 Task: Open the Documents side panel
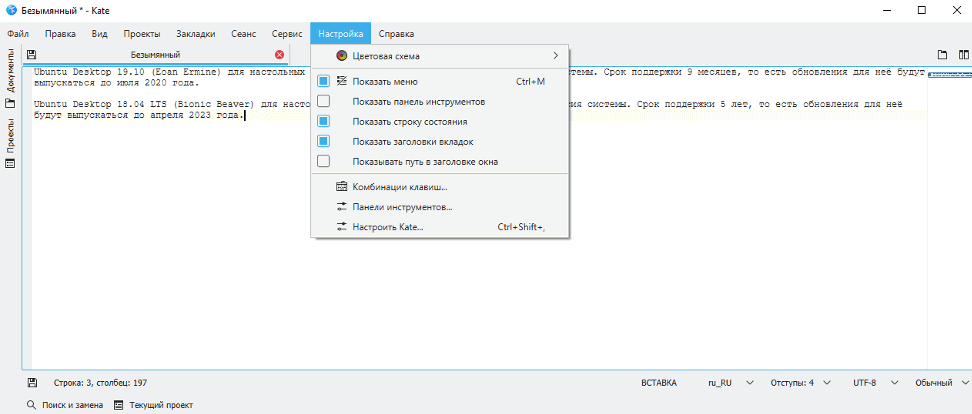point(10,77)
